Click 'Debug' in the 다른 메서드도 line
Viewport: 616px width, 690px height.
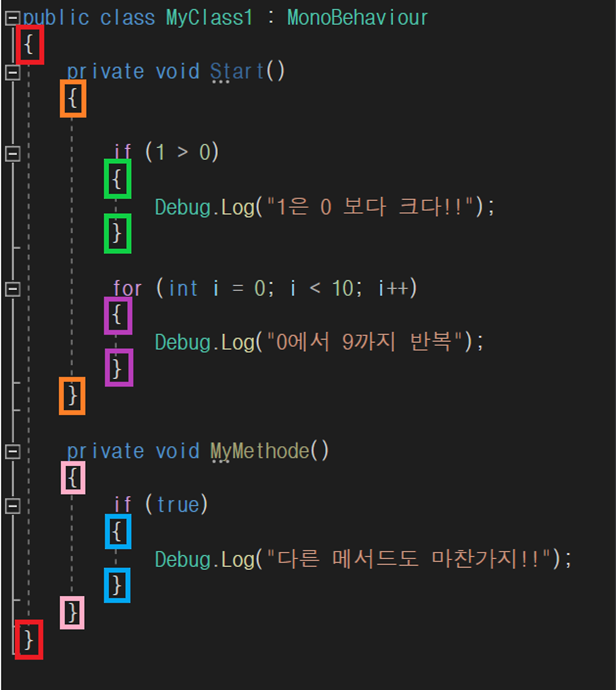tap(183, 560)
